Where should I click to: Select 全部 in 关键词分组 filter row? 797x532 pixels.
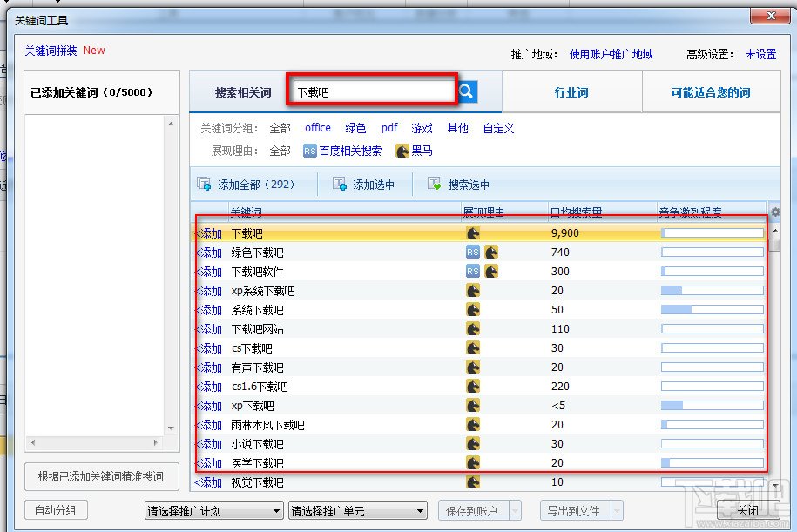[280, 128]
